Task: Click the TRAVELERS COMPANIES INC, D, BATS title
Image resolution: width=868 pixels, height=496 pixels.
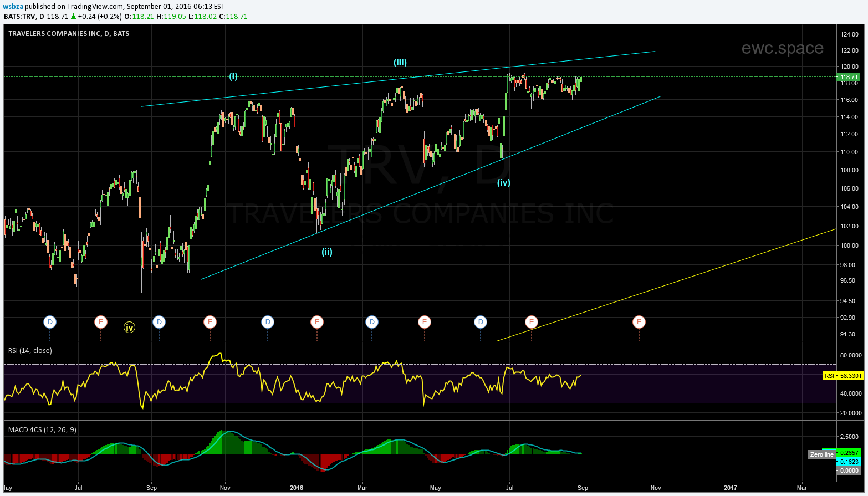Action: [69, 34]
